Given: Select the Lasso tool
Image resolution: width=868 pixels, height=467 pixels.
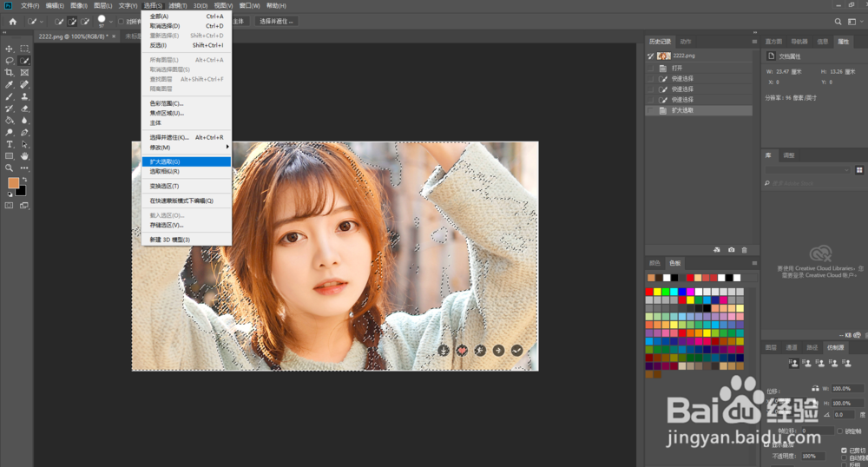Looking at the screenshot, I should coord(10,61).
